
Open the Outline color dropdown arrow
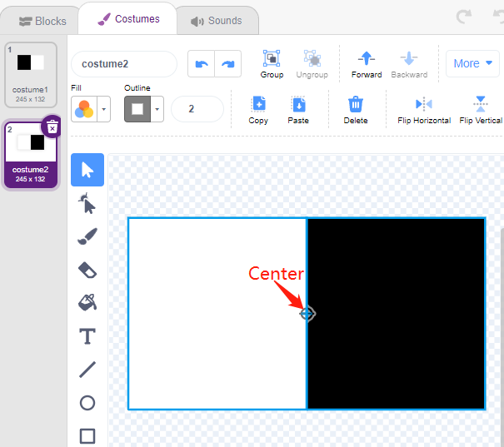tap(157, 109)
